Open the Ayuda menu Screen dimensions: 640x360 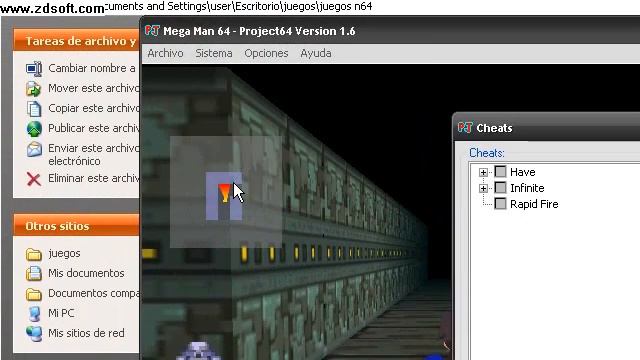point(316,53)
